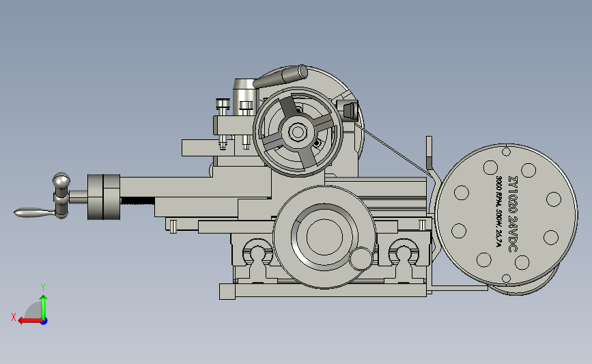Select the ZY1020 24VDC motor label text

tap(513, 214)
